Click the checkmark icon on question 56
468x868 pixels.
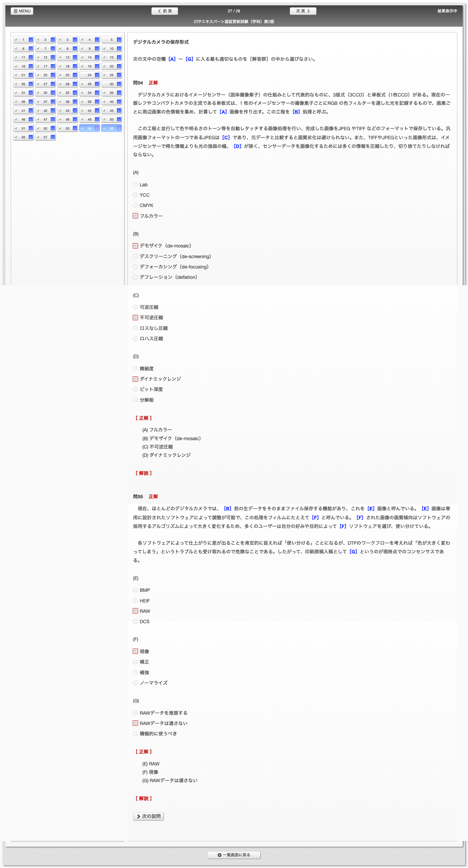(16, 137)
